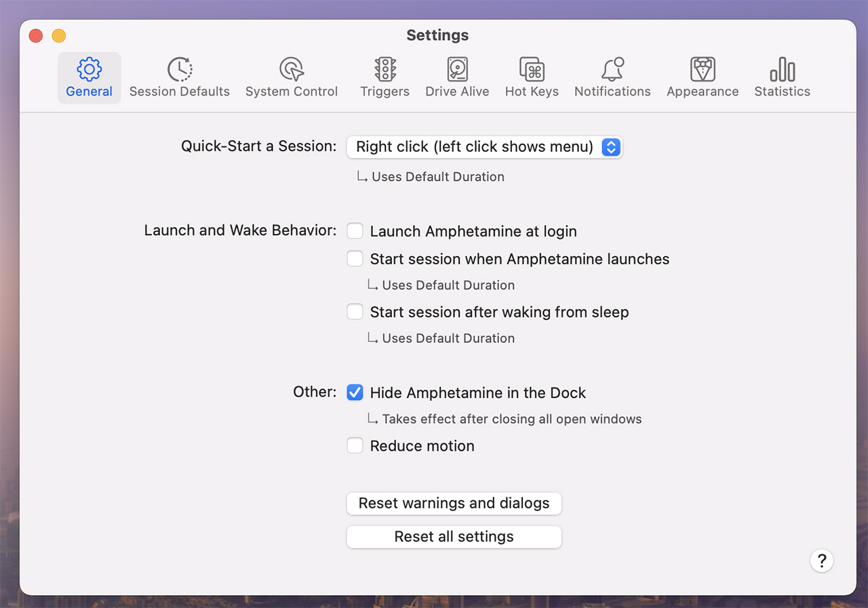Open help with the question mark button

click(821, 561)
